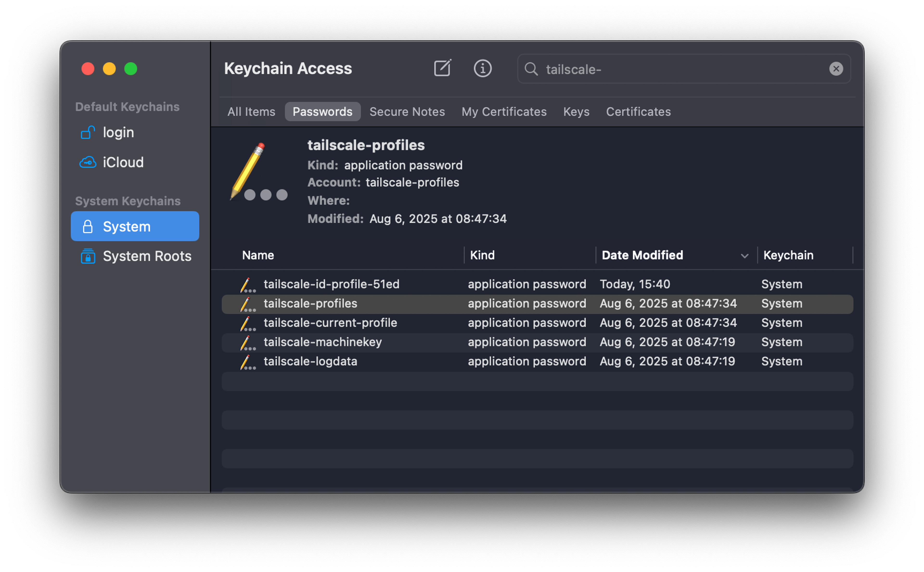Click the iCloud cloud key icon
The height and width of the screenshot is (572, 924).
tap(88, 162)
